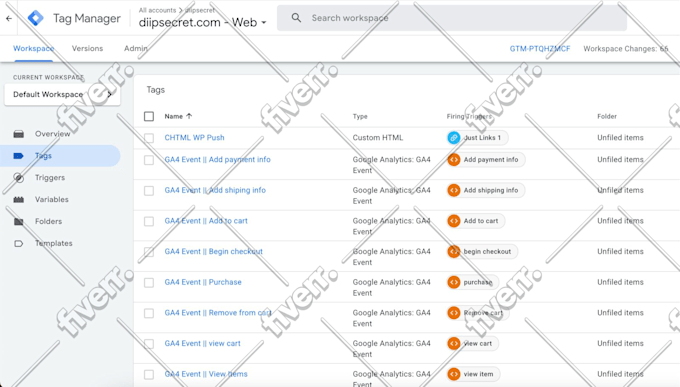The height and width of the screenshot is (387, 680).
Task: Click the Add payment info trigger icon
Action: click(x=454, y=160)
